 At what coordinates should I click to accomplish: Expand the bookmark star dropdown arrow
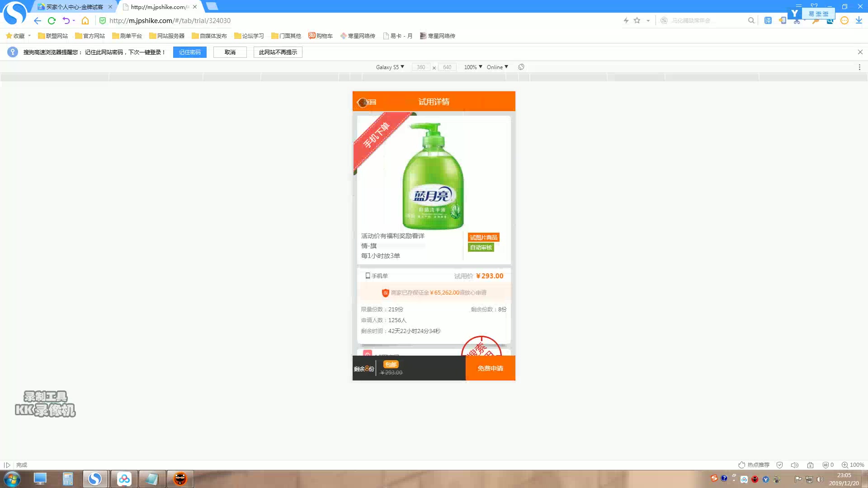[x=648, y=21]
